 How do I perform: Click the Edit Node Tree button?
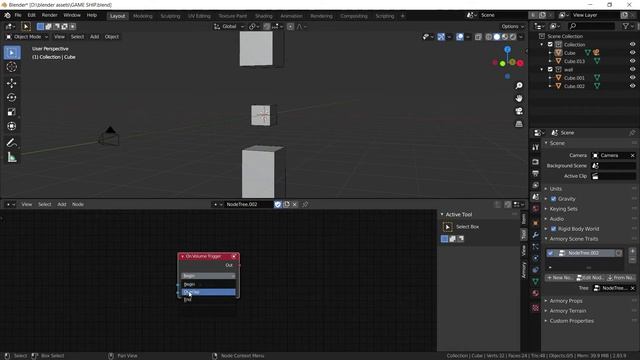pyautogui.click(x=590, y=278)
